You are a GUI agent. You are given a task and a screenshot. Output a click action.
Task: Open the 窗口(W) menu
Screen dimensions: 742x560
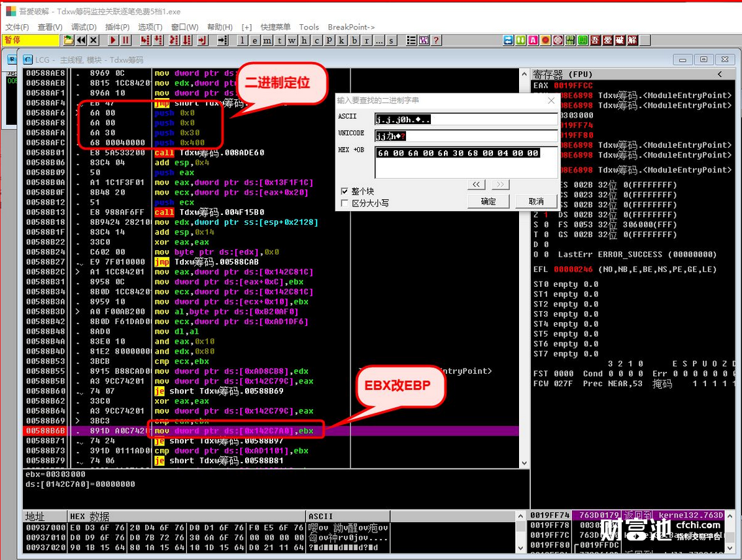point(184,27)
